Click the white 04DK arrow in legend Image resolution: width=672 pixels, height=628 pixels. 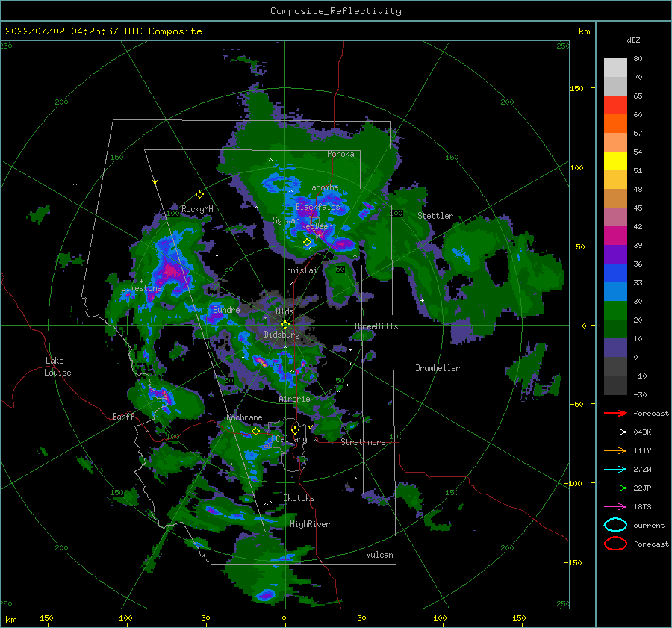point(615,432)
